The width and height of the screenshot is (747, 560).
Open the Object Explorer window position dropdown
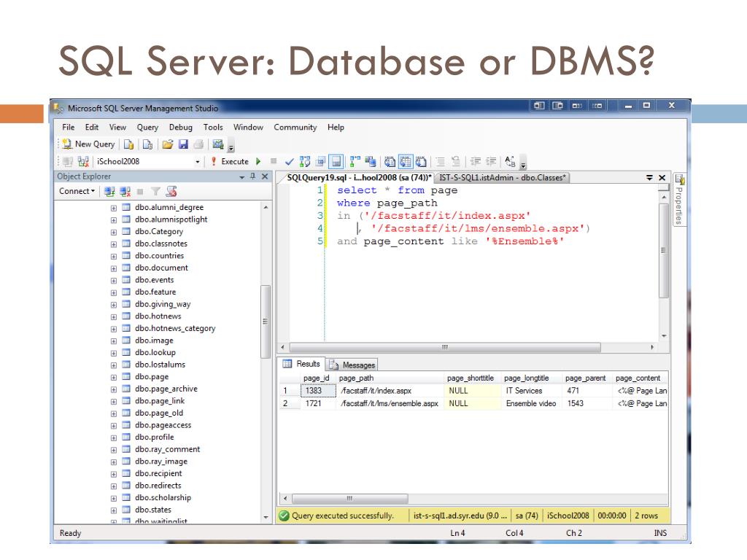click(242, 177)
